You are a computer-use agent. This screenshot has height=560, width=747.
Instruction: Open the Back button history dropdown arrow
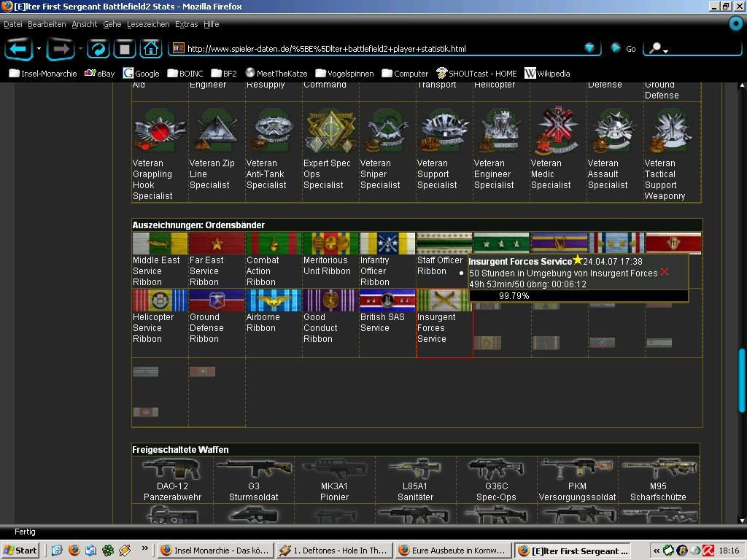[x=39, y=49]
